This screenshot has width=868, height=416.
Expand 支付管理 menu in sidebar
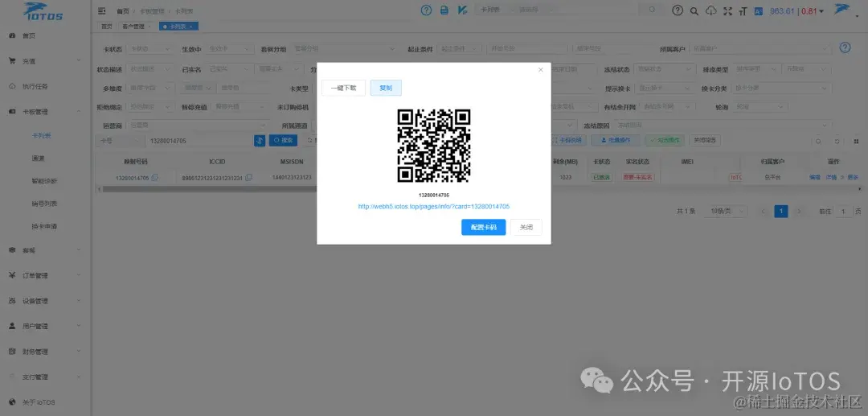45,377
